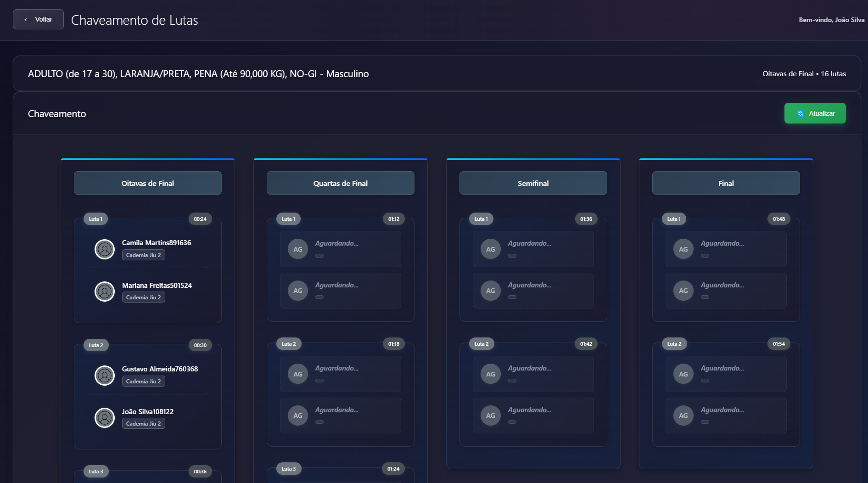Screen dimensions: 868x483
Task: Click first AG avatar in Quartas Luta 1
Action: (x=298, y=249)
